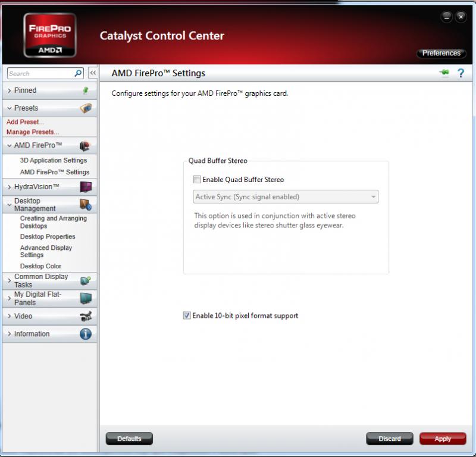Viewport: 476px width, 457px height.
Task: Uncheck Enable 10-bit pixel format support
Action: [x=187, y=315]
